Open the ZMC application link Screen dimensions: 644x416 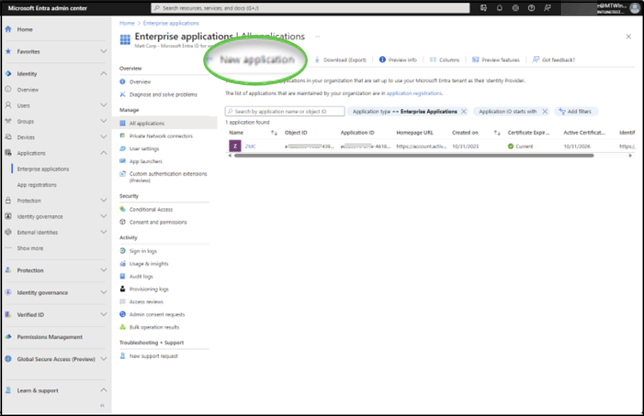click(250, 146)
